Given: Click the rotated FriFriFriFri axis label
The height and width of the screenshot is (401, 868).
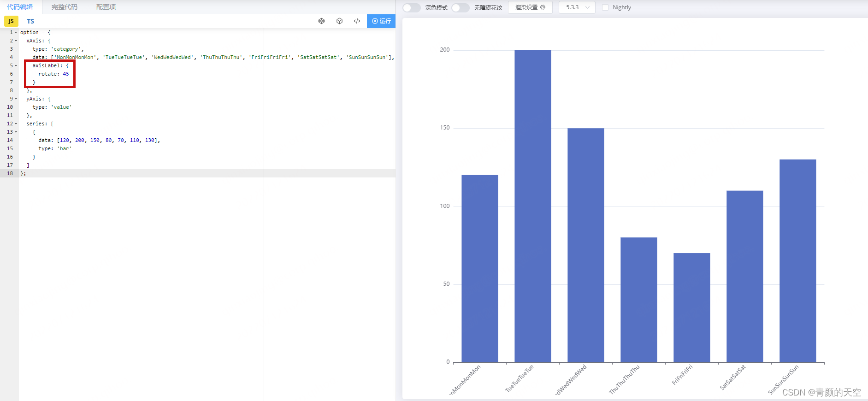Looking at the screenshot, I should point(682,375).
